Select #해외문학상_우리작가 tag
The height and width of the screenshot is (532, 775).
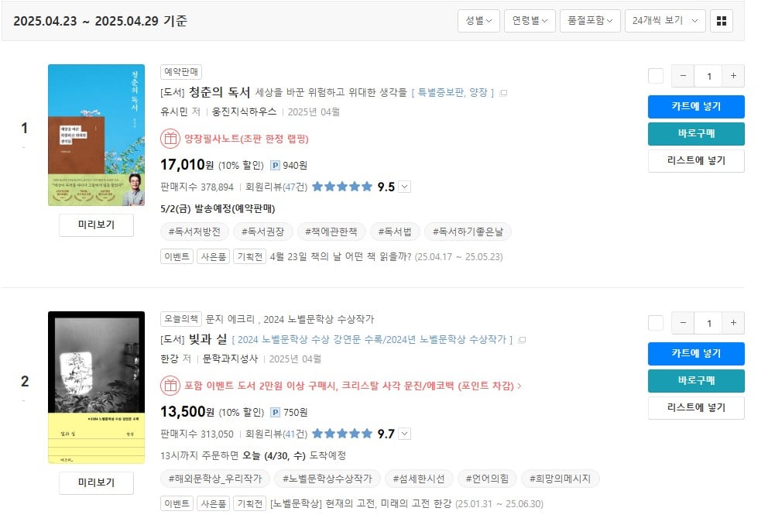pyautogui.click(x=215, y=479)
